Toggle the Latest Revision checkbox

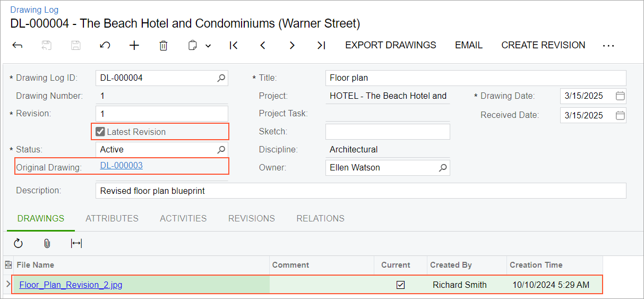100,132
